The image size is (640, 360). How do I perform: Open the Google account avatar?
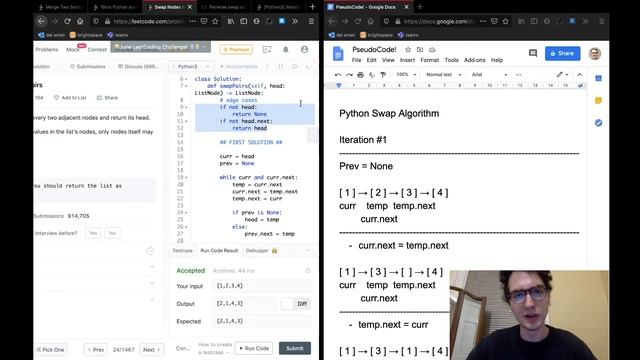pos(595,53)
